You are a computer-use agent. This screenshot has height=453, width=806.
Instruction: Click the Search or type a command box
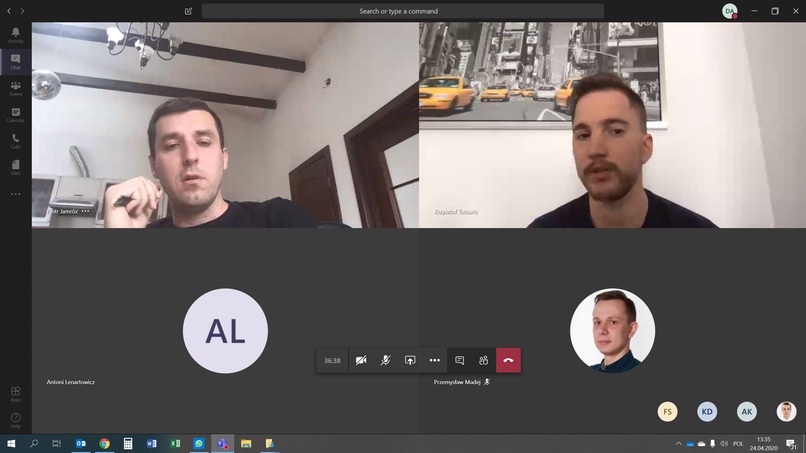pos(402,11)
